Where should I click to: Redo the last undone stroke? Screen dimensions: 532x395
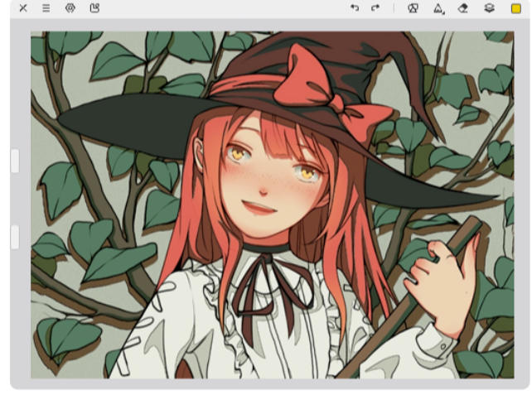pos(375,8)
